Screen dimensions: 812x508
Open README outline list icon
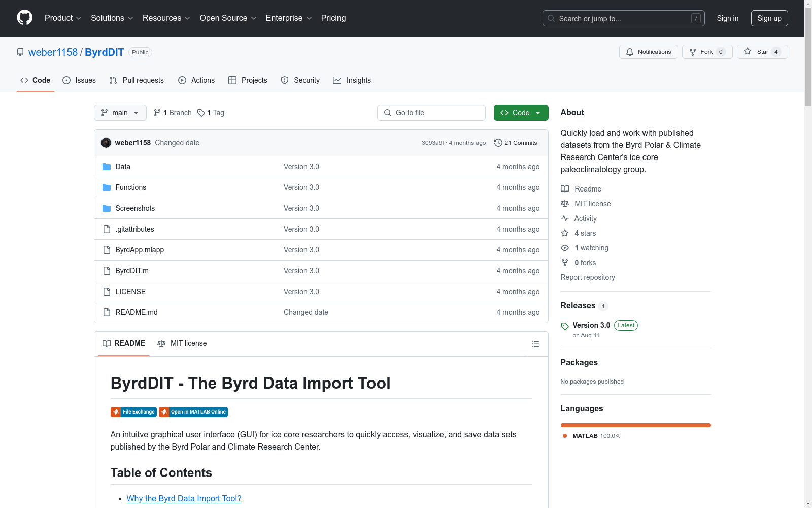tap(535, 344)
